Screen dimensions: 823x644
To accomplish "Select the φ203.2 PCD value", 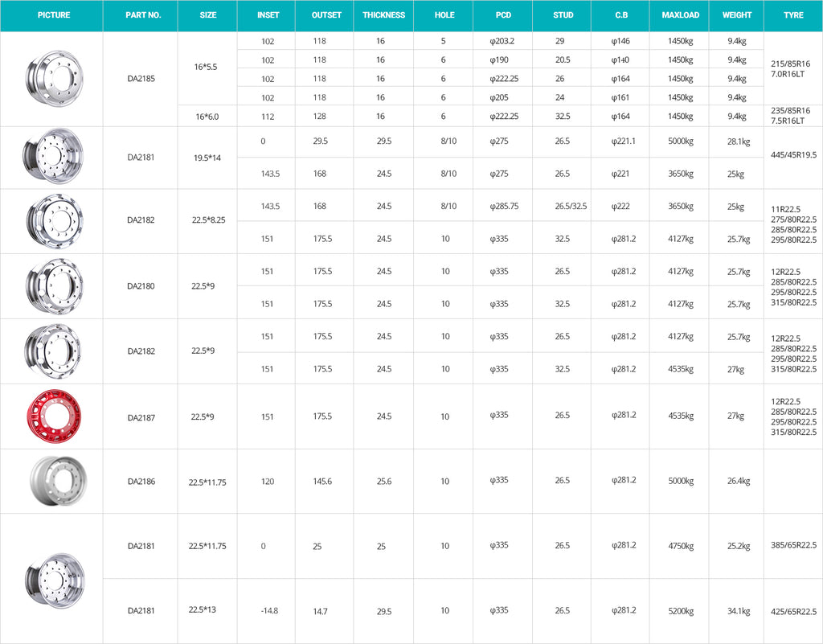I will [x=504, y=41].
